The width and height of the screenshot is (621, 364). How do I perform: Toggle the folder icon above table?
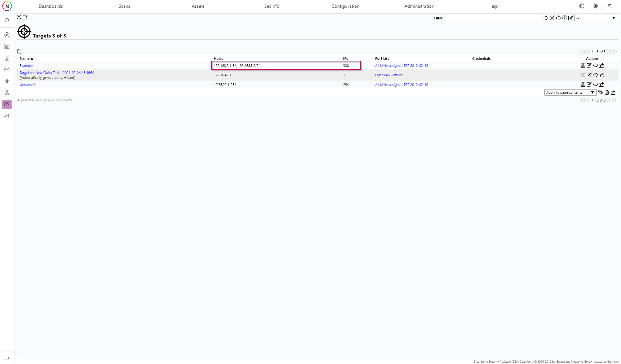coord(20,51)
